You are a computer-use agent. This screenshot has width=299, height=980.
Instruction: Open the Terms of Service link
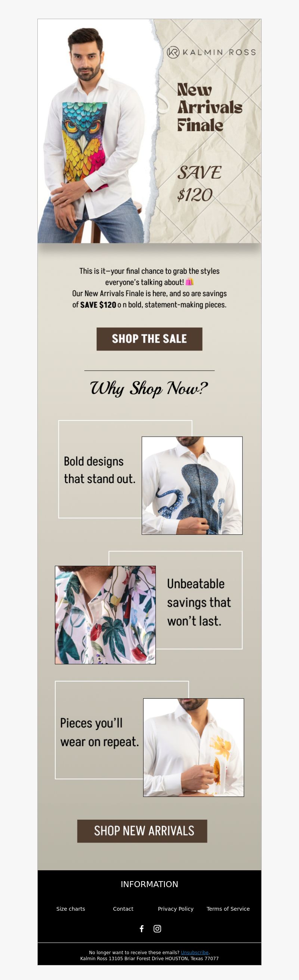228,908
